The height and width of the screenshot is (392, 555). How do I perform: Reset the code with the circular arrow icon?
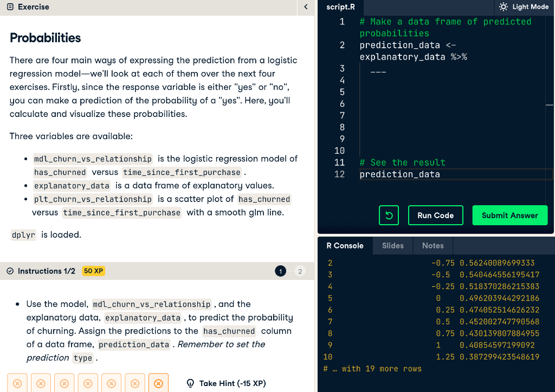click(x=389, y=215)
